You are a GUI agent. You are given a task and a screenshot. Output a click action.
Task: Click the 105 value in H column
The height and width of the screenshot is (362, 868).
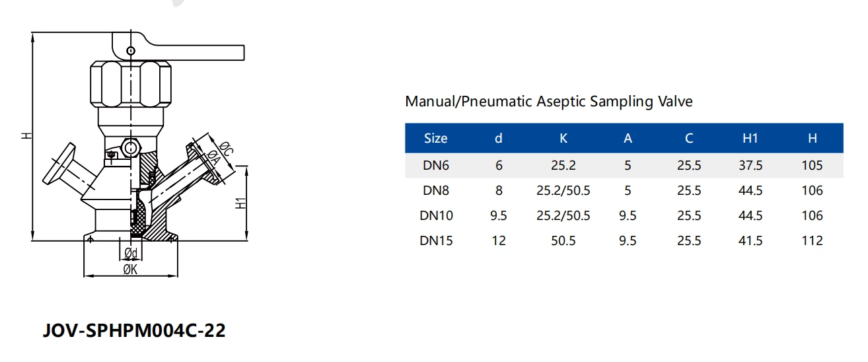tap(813, 165)
